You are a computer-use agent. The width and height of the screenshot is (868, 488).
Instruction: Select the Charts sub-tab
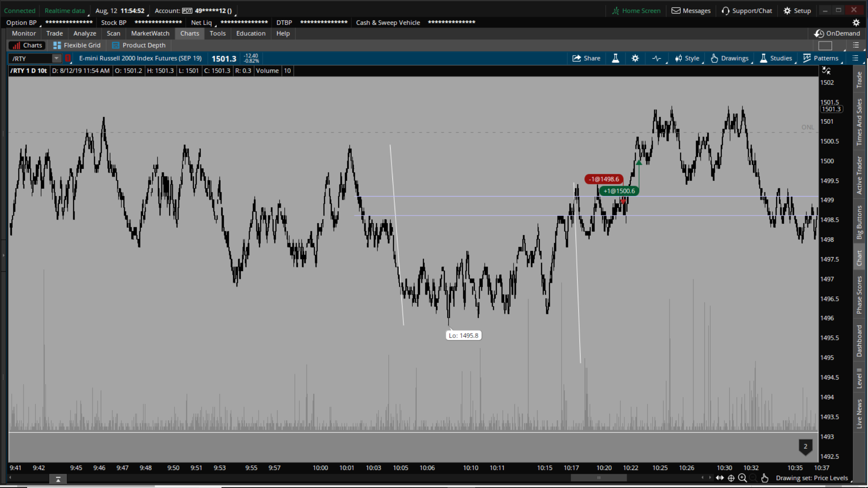pyautogui.click(x=28, y=45)
